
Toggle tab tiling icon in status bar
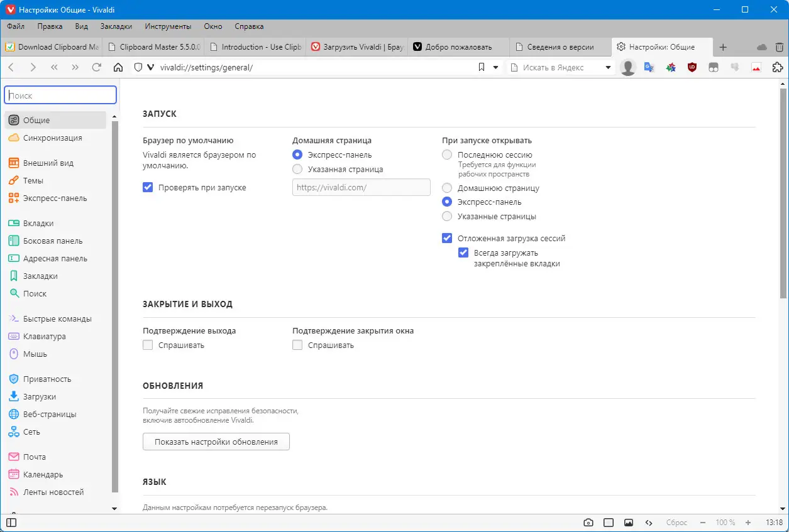pyautogui.click(x=609, y=523)
